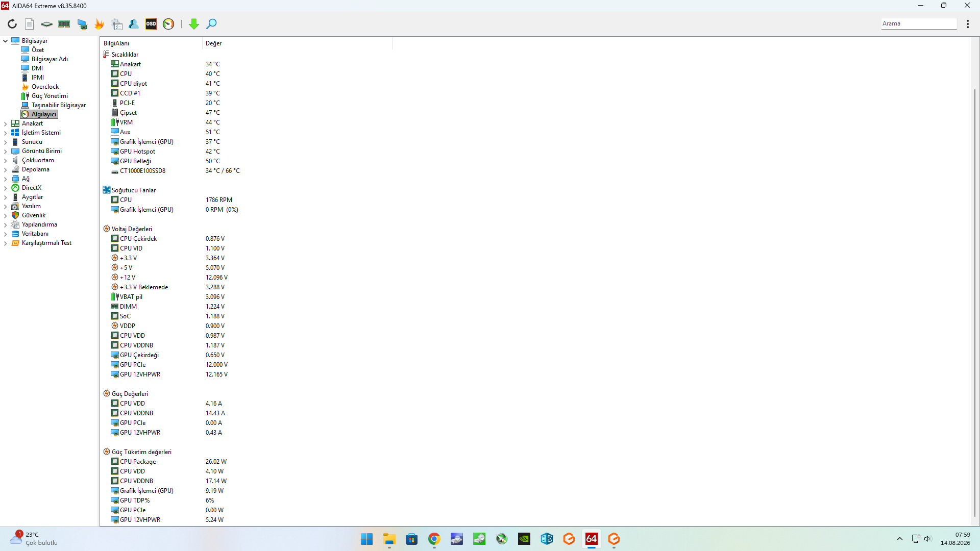Viewport: 980px width, 551px height.
Task: Select the CPU Package power row
Action: pyautogui.click(x=138, y=462)
